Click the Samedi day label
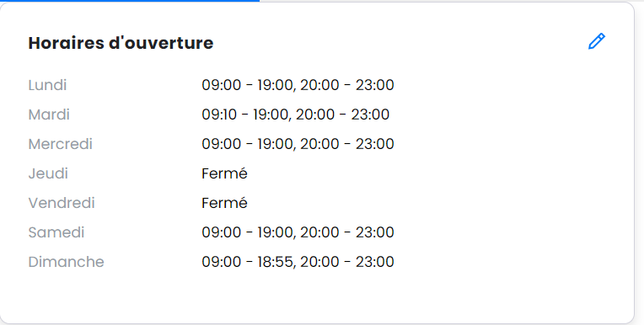The width and height of the screenshot is (644, 325). 56,232
